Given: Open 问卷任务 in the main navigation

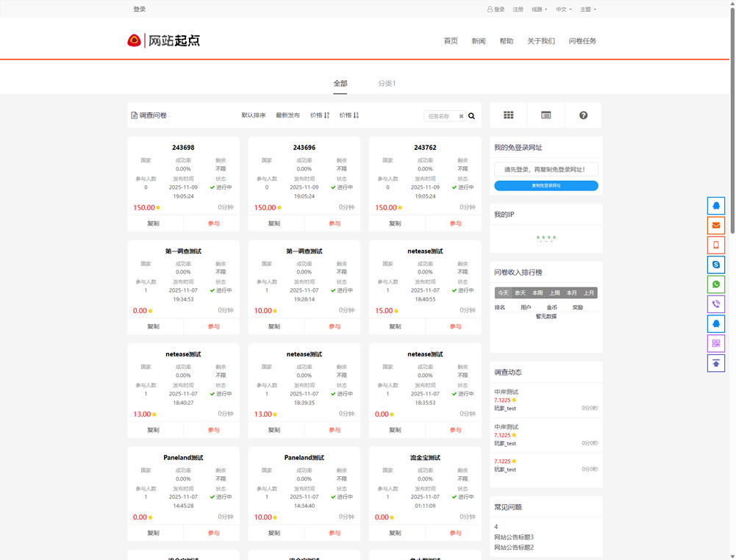Looking at the screenshot, I should pos(582,41).
